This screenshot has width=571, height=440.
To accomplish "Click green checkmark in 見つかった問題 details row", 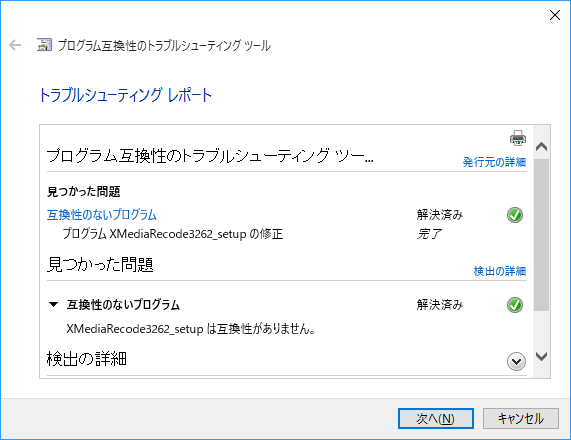I will 515,305.
